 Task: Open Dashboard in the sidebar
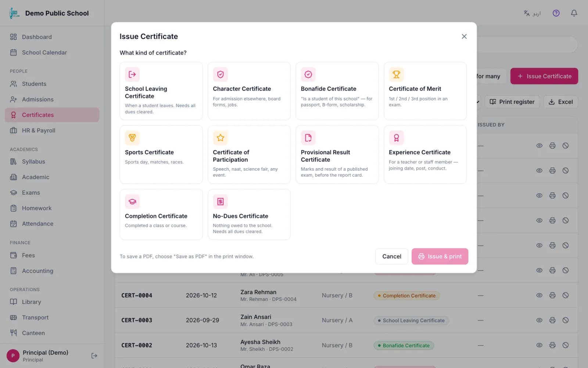point(52,37)
